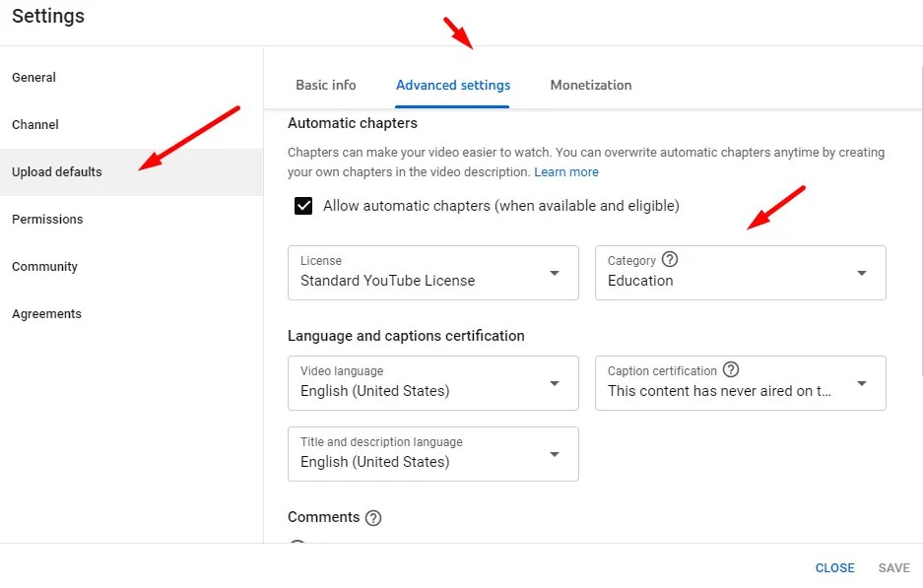Open the Monetization tab
Screen dimensions: 923x588
tap(590, 85)
